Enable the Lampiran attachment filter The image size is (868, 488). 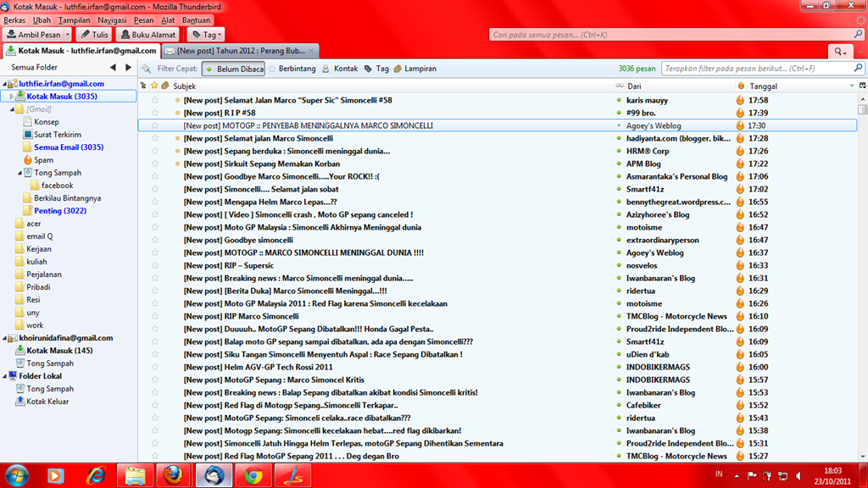[x=414, y=69]
